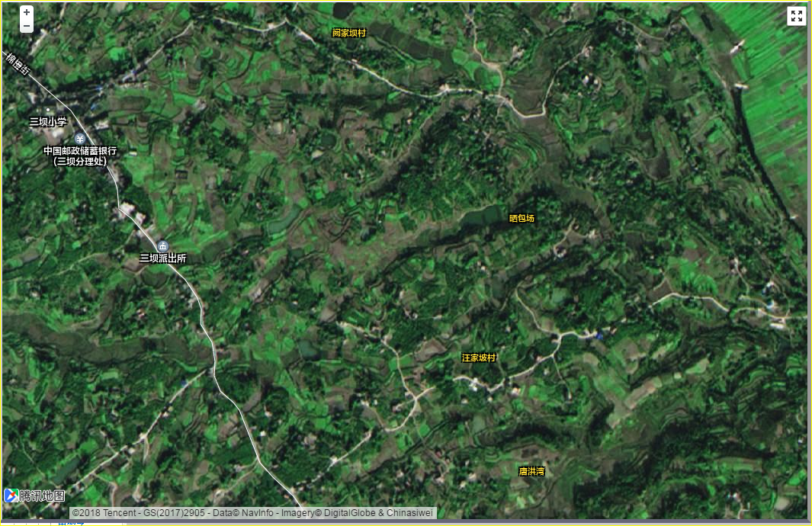The image size is (812, 526).
Task: Select the 唐洪湾 place label
Action: click(x=531, y=471)
